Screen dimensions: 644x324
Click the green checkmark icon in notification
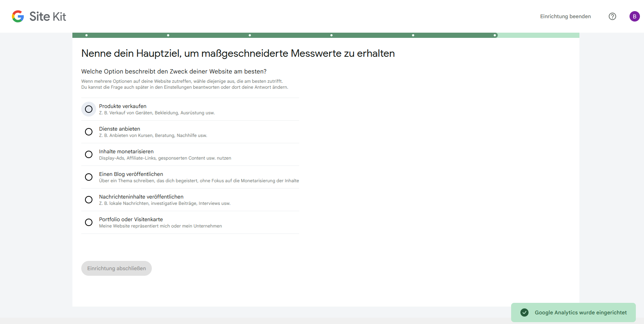coord(524,312)
